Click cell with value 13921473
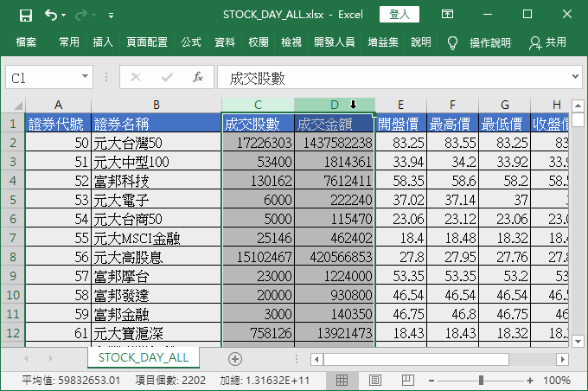This screenshot has width=588, height=391. coord(335,332)
